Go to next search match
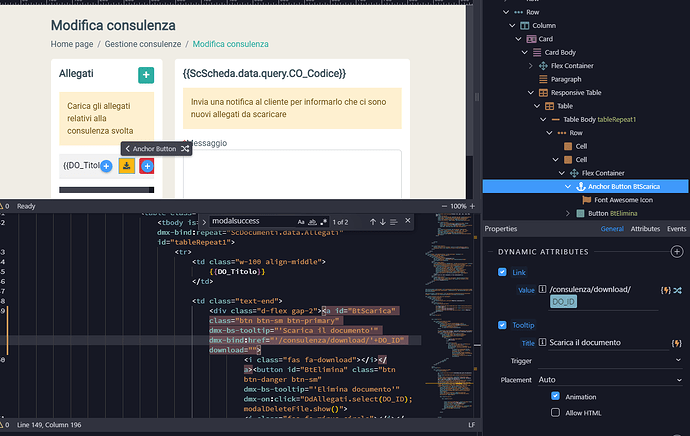This screenshot has height=436, width=690. pyautogui.click(x=383, y=222)
